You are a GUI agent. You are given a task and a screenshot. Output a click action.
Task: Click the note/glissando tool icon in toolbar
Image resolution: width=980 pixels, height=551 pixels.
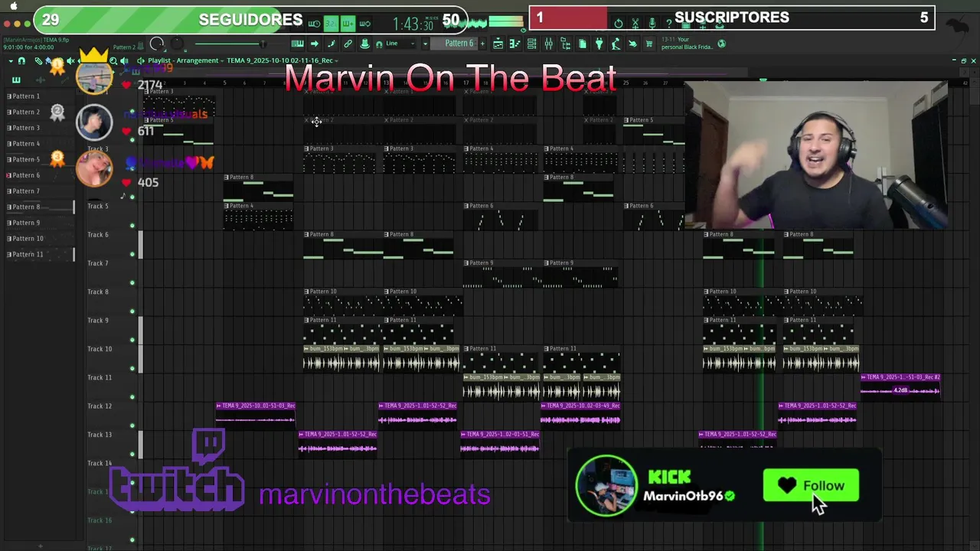click(332, 44)
